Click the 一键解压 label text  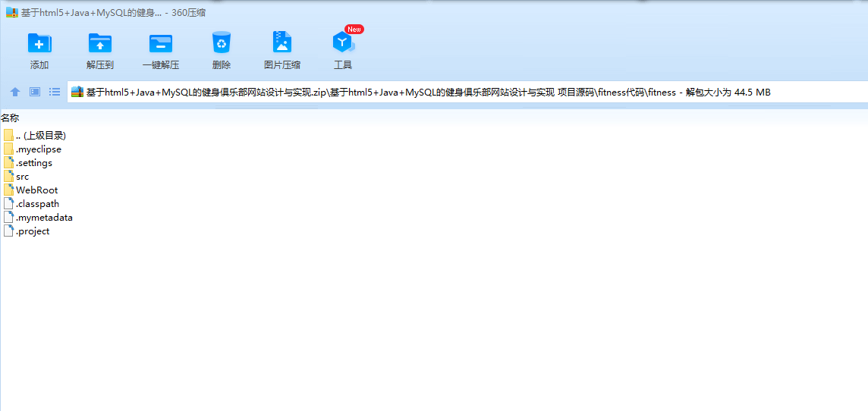(161, 65)
